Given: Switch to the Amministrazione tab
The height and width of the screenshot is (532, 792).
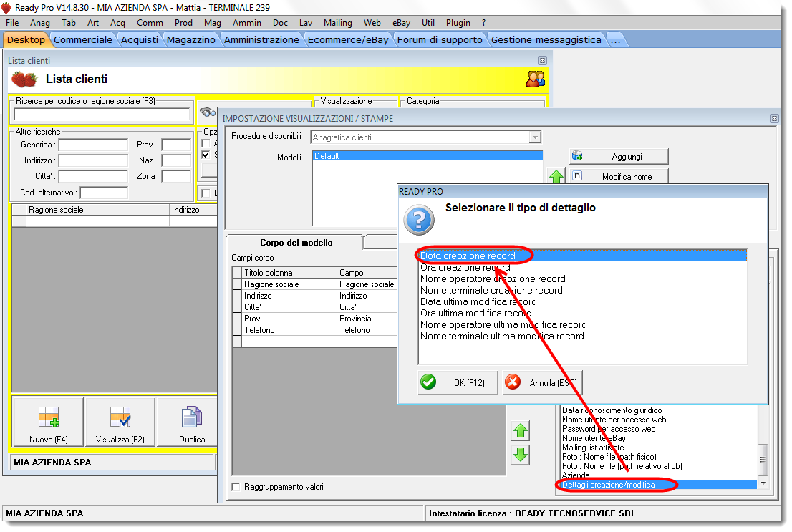Looking at the screenshot, I should coord(261,40).
